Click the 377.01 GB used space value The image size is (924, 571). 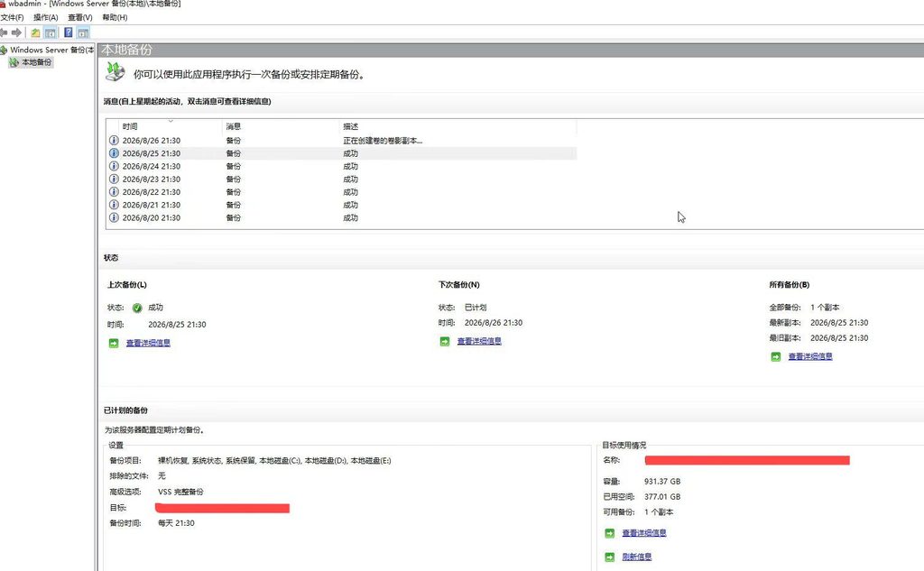point(662,497)
